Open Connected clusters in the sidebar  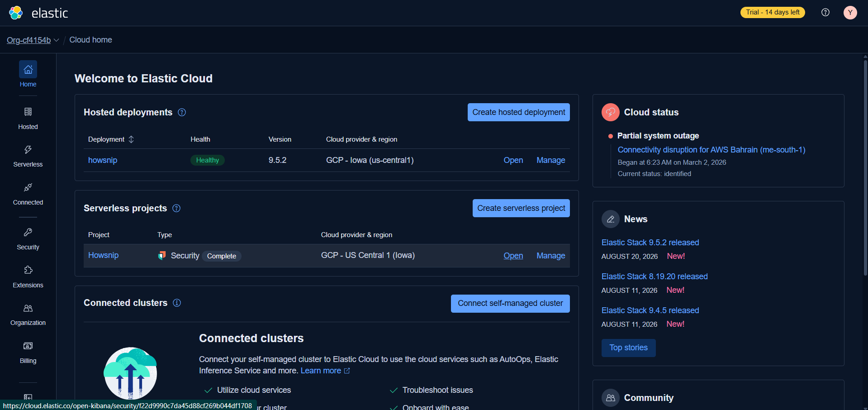click(28, 194)
